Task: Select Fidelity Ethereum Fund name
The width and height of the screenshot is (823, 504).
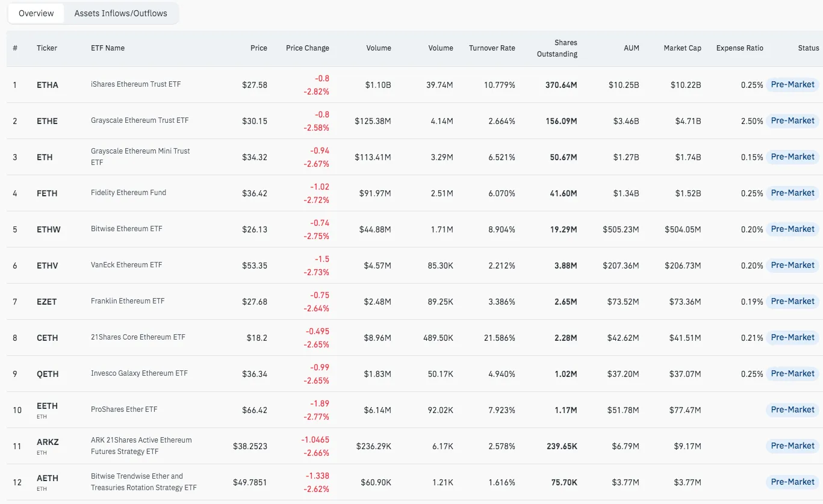Action: (128, 193)
